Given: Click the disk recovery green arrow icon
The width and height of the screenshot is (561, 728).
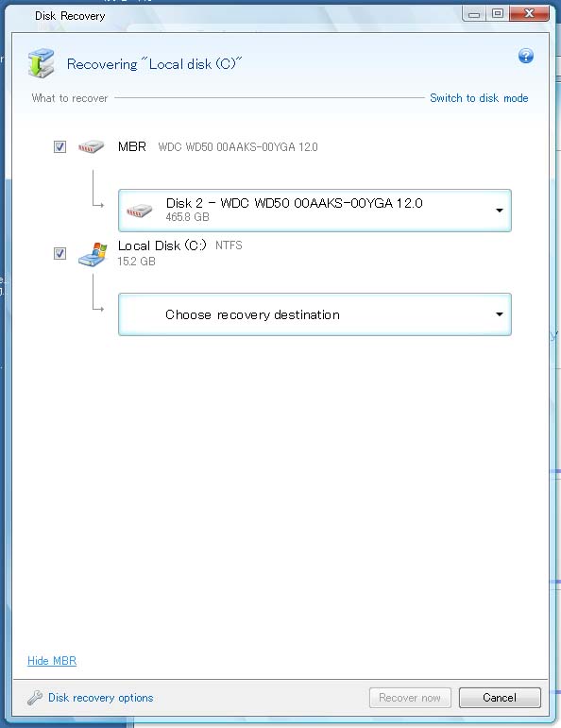Looking at the screenshot, I should 41,62.
